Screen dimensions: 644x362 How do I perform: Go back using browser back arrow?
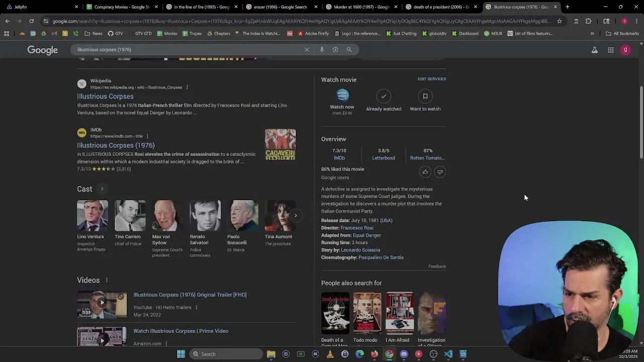click(x=7, y=21)
